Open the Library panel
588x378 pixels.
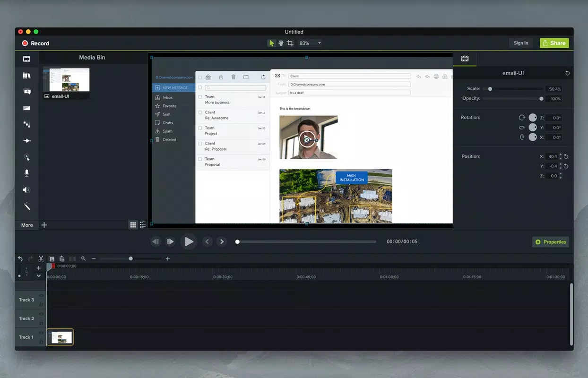point(26,75)
